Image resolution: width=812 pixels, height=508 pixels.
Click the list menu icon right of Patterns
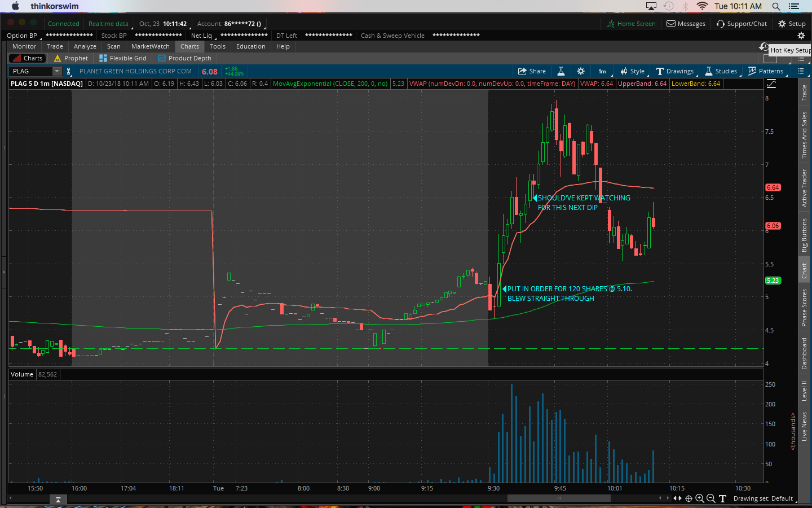pos(801,71)
